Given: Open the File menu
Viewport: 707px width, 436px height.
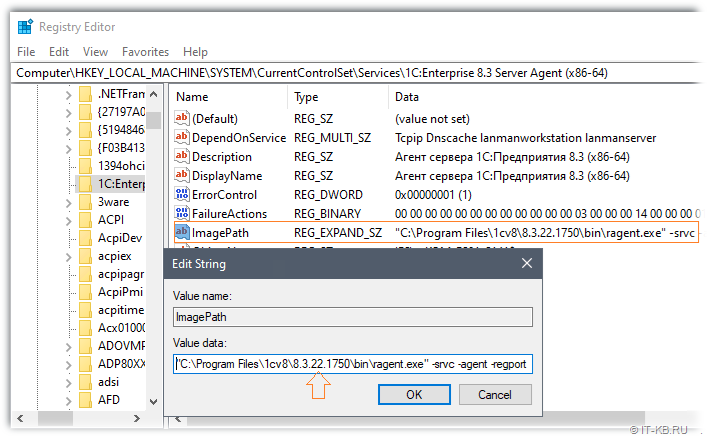Looking at the screenshot, I should 26,52.
